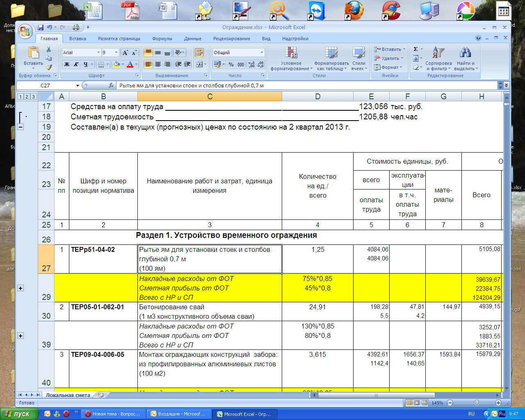Click the yellow fill color button
525x420 pixels.
(x=116, y=64)
